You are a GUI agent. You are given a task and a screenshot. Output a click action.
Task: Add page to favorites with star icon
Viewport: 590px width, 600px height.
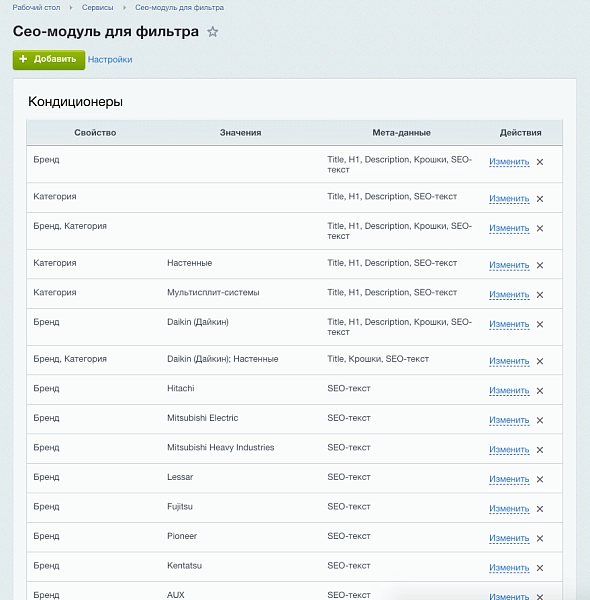213,31
